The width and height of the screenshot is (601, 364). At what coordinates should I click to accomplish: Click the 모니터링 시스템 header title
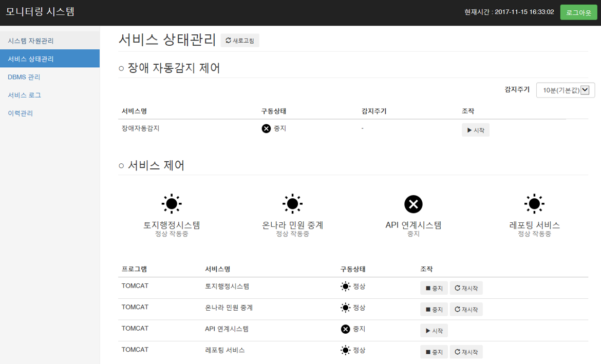(x=40, y=11)
